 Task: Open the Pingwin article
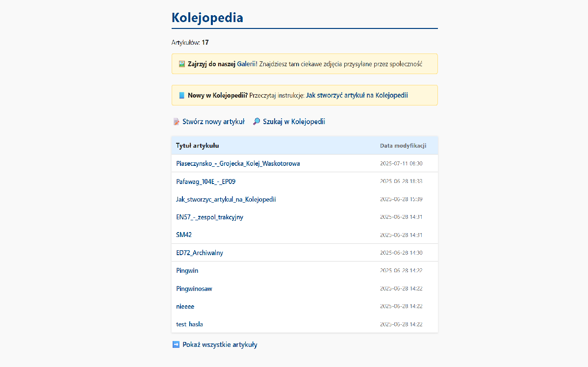click(x=187, y=270)
